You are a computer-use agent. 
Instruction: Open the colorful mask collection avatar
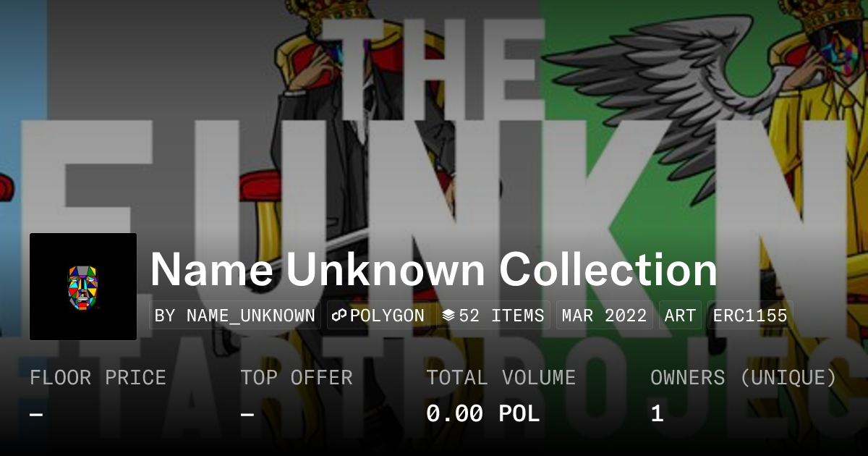pyautogui.click(x=83, y=287)
